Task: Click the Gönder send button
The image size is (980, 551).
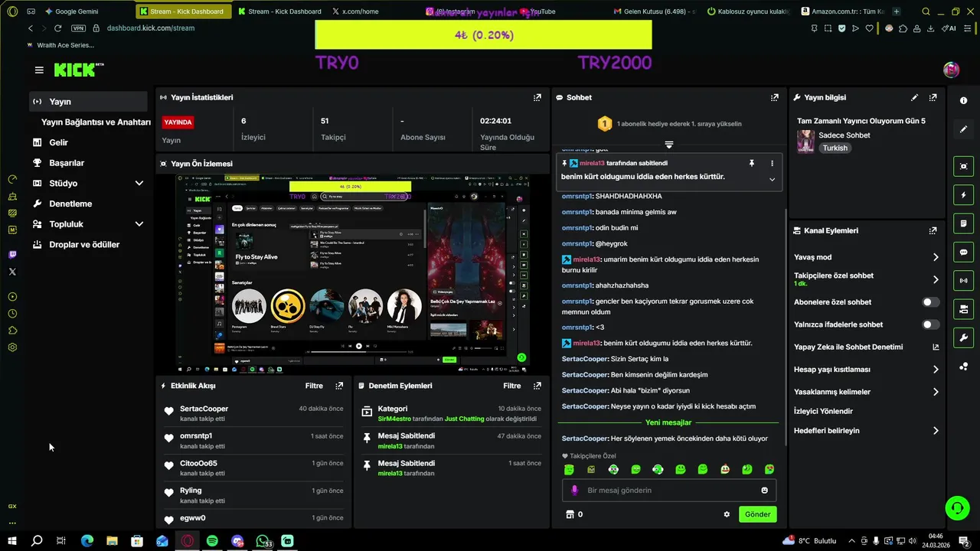Action: click(x=758, y=514)
